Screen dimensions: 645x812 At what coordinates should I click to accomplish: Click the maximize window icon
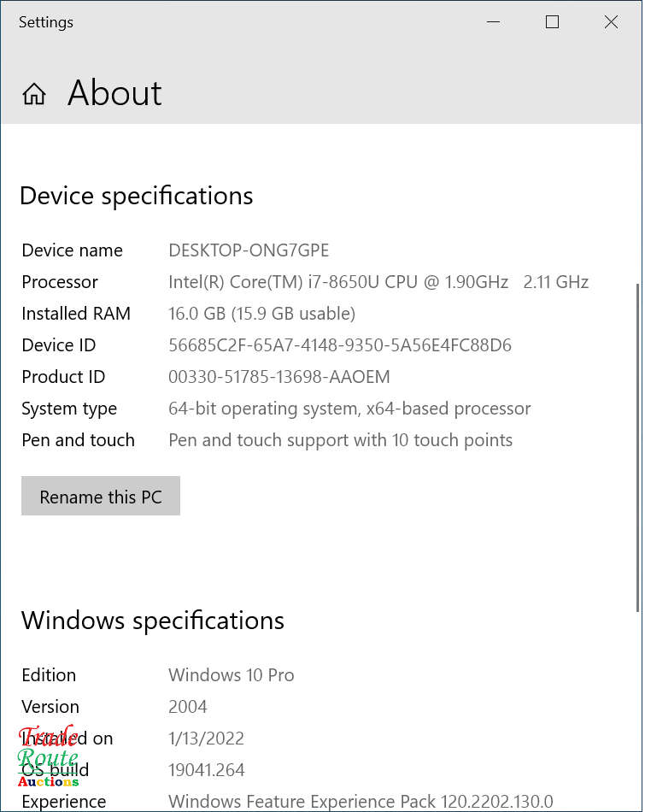[x=552, y=21]
